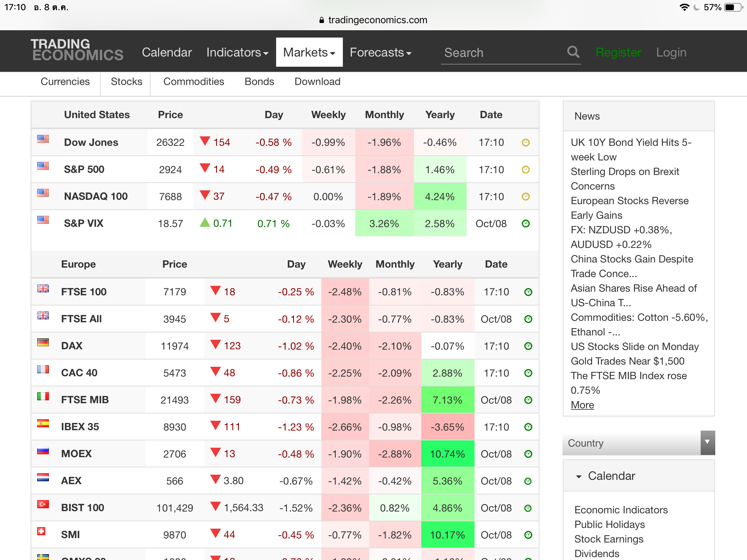The image size is (747, 560).
Task: Click the green clock icon in S&P VIX row
Action: click(526, 223)
